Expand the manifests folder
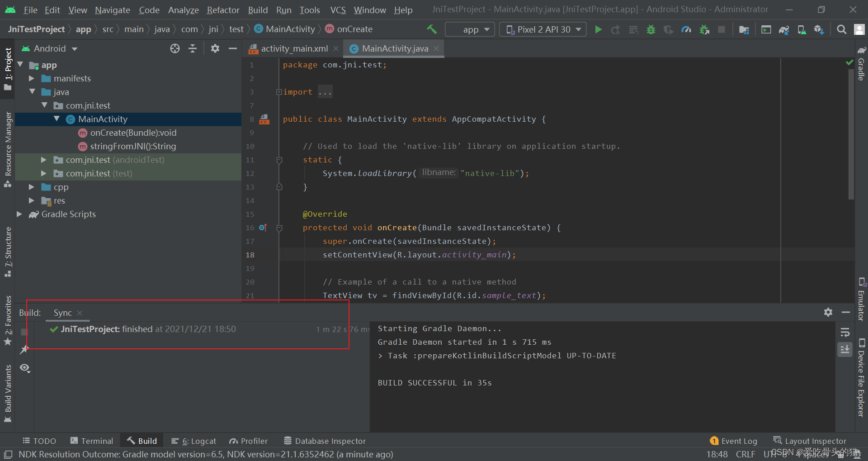 click(32, 78)
